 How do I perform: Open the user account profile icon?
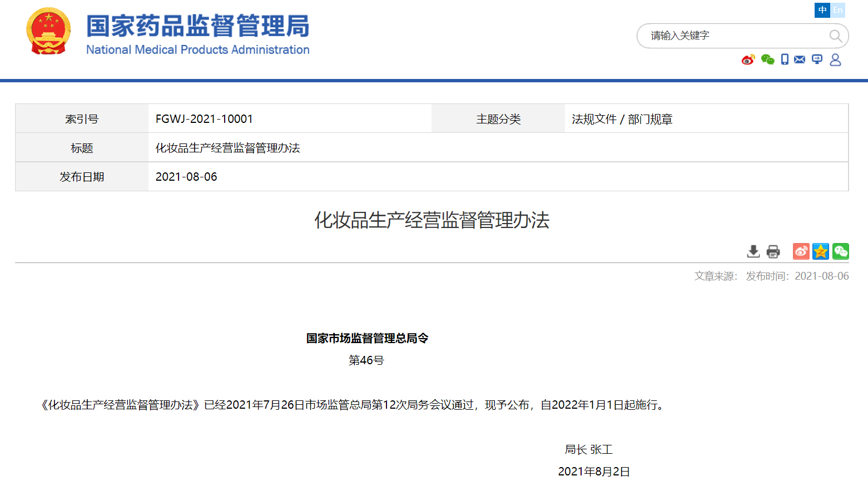pos(835,59)
